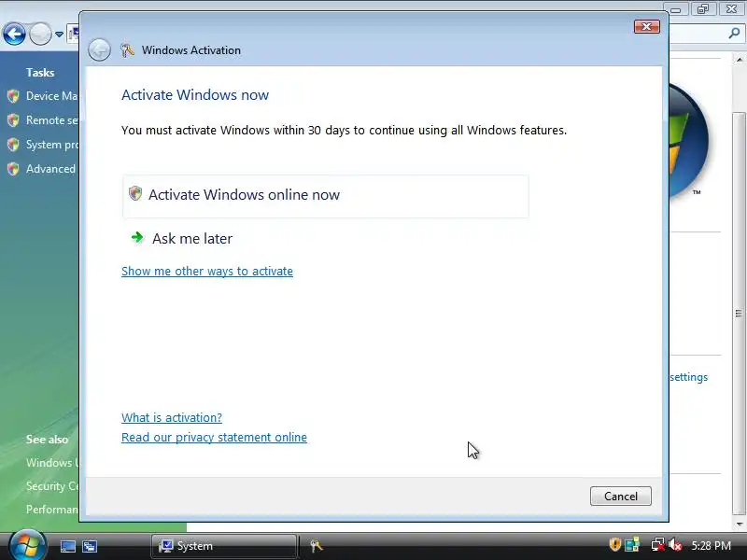Activate Windows online now option
The height and width of the screenshot is (560, 747).
[x=325, y=196]
